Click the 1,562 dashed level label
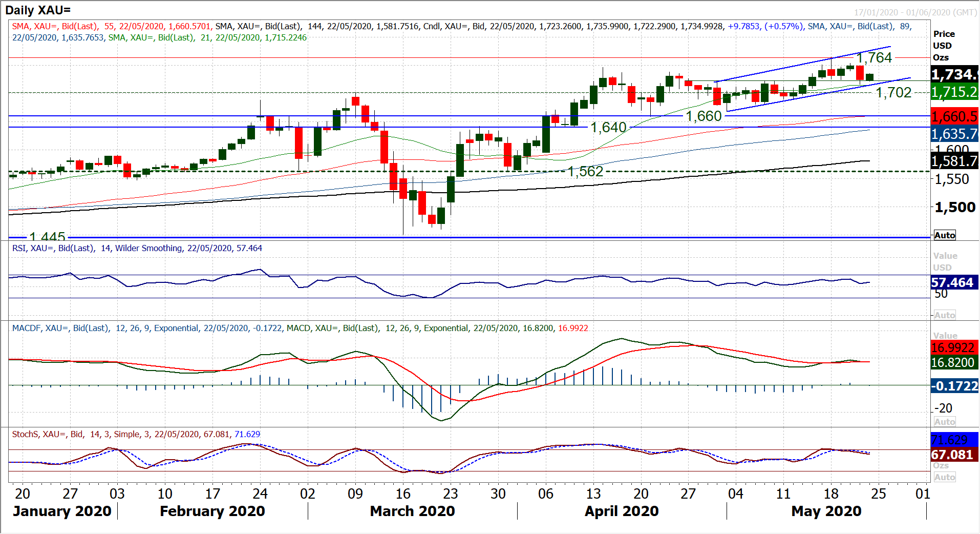The width and height of the screenshot is (980, 534). (x=585, y=171)
